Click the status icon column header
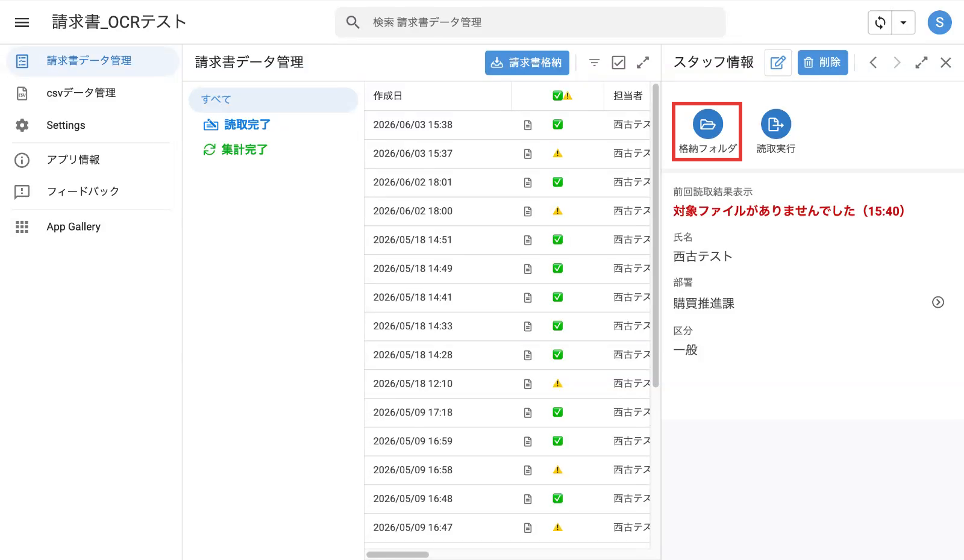The height and width of the screenshot is (560, 964). pyautogui.click(x=562, y=96)
